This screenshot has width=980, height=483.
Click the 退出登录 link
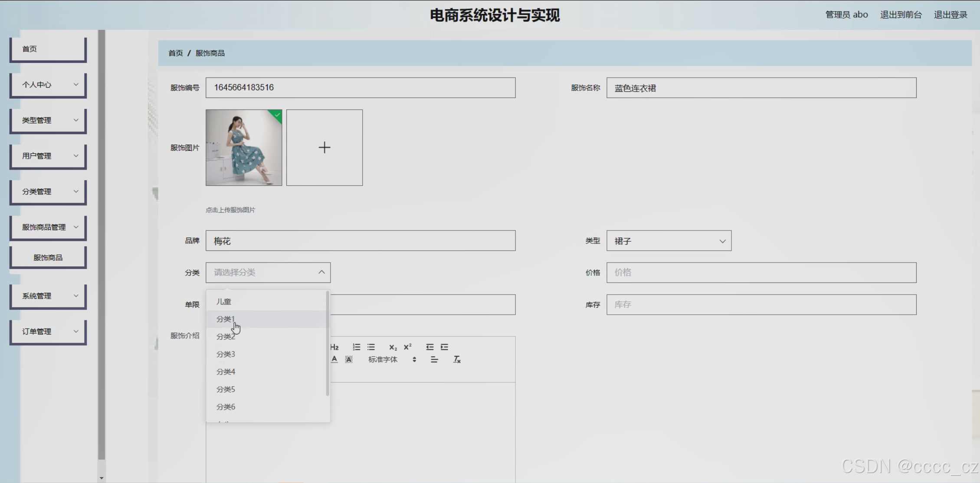(x=950, y=15)
